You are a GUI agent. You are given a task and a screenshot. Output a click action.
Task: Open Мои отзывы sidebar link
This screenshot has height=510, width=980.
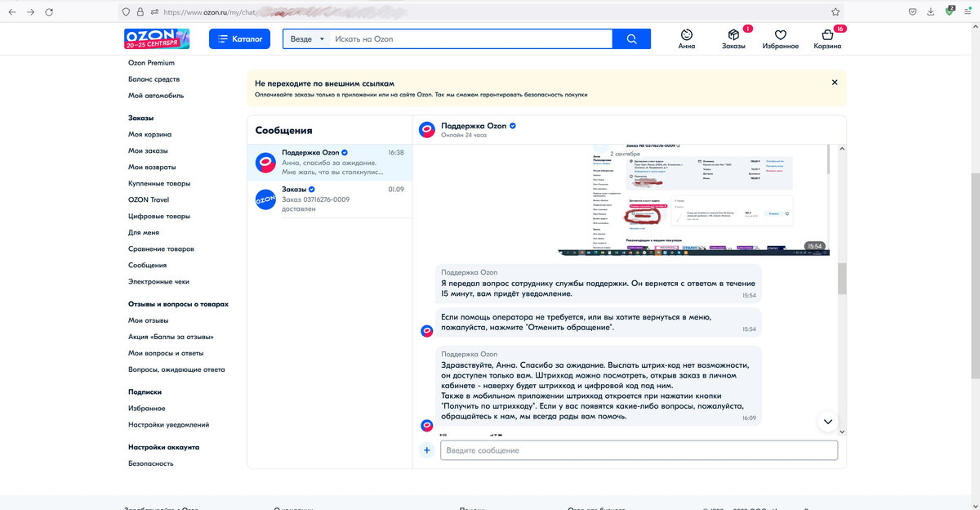pyautogui.click(x=148, y=320)
